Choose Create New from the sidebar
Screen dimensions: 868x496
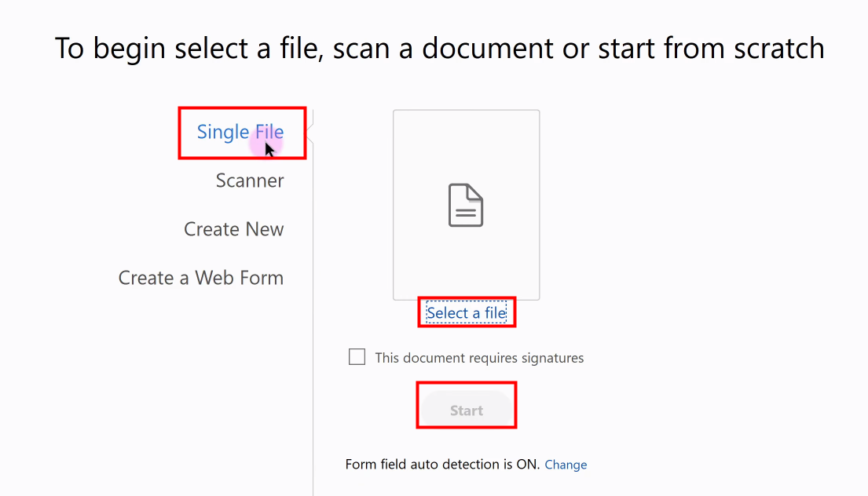pos(233,228)
